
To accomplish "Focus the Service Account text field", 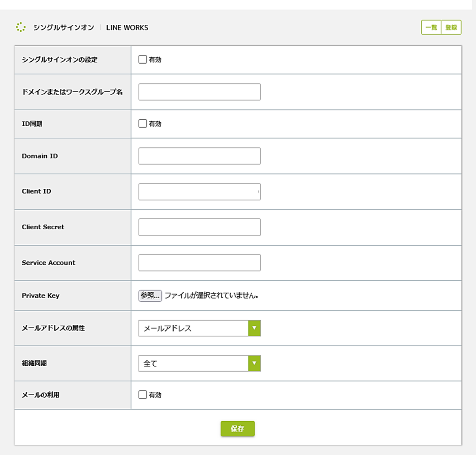I will pos(199,262).
